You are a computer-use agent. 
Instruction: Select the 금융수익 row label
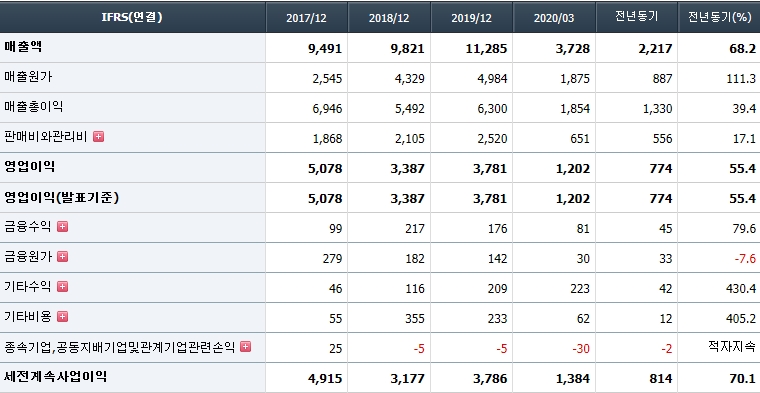pyautogui.click(x=28, y=226)
